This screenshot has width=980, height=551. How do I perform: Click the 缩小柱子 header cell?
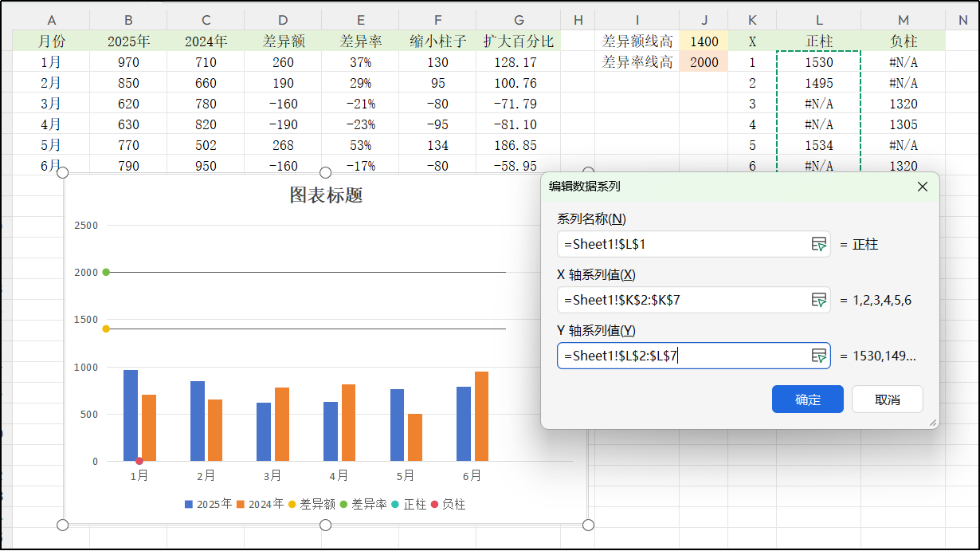[x=438, y=41]
